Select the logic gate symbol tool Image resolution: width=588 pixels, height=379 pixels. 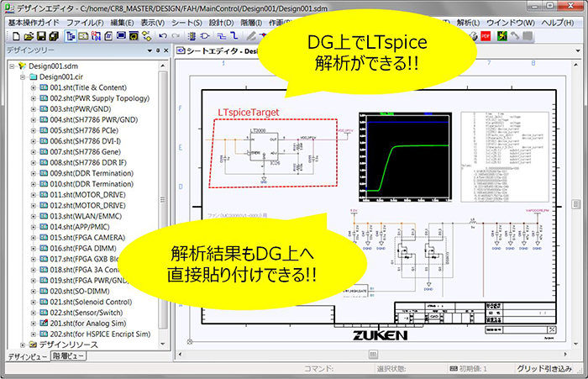(205, 36)
